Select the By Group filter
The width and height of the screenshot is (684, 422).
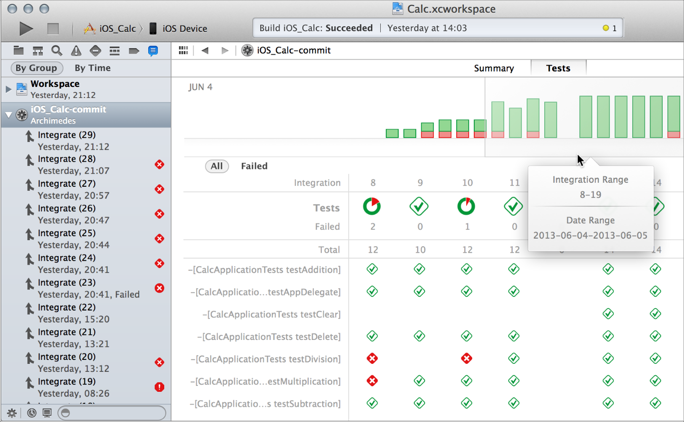(36, 68)
